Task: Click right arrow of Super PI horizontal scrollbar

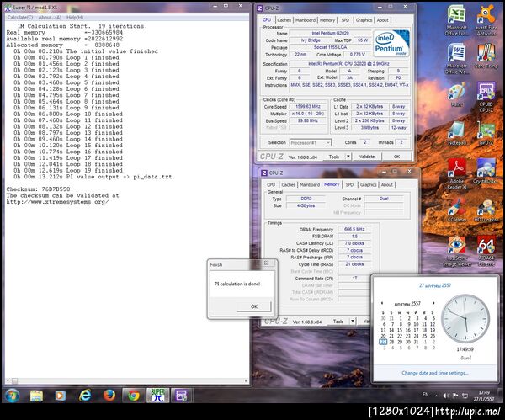Action: 246,380
